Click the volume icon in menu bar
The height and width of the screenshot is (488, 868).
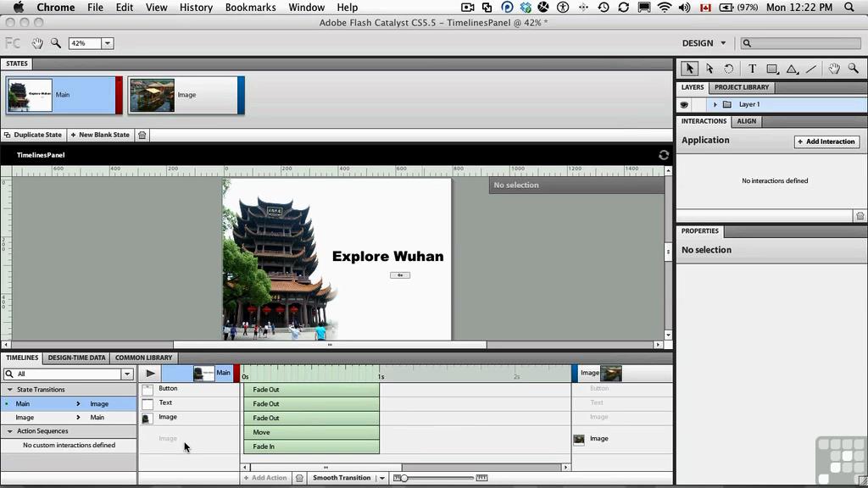685,7
